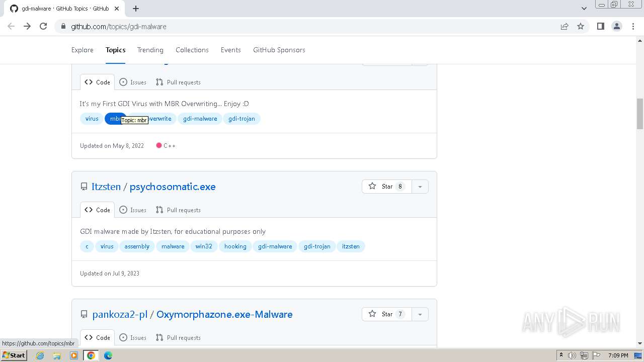Show hidden tray icons arrow
The image size is (644, 362).
[561, 355]
